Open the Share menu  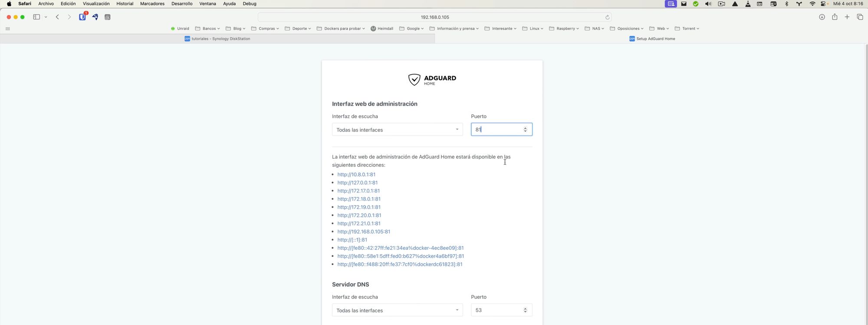835,17
